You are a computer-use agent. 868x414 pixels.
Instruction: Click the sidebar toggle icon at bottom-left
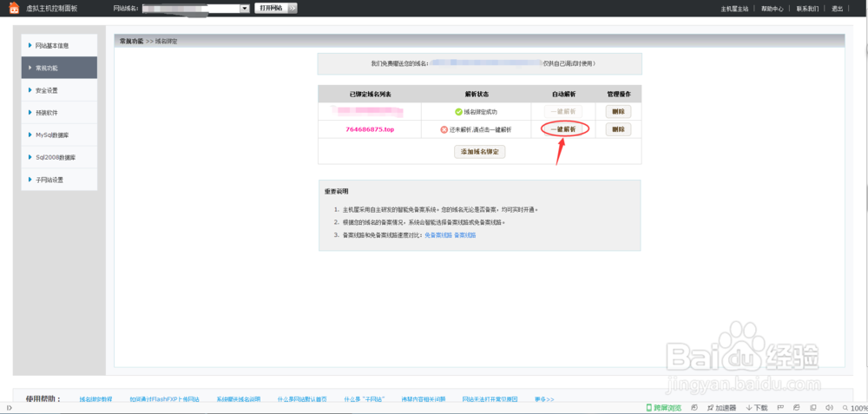[9, 408]
